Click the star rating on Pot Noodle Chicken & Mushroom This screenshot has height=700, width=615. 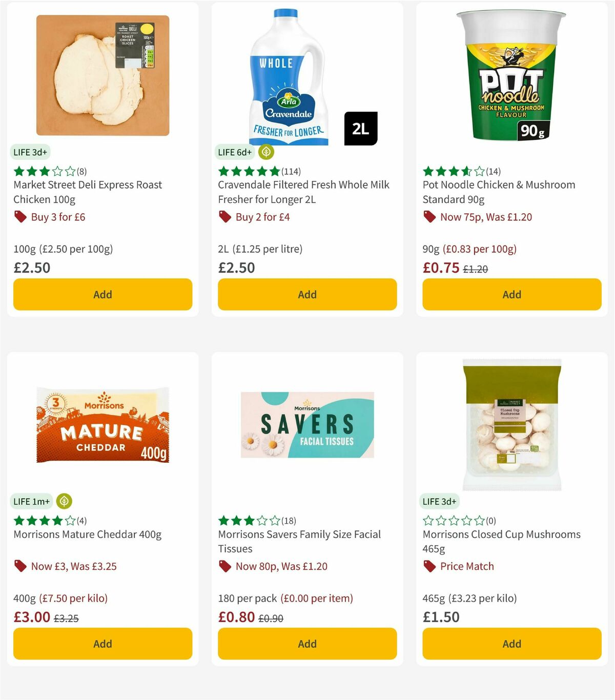pyautogui.click(x=451, y=172)
